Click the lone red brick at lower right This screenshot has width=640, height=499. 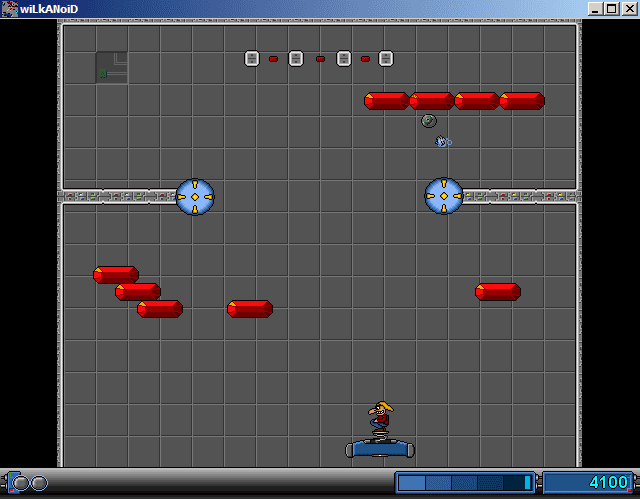point(498,292)
